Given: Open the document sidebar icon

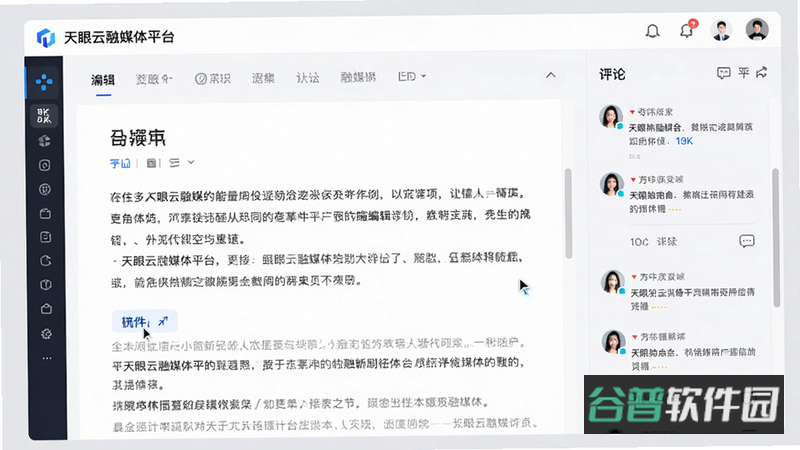Looking at the screenshot, I should tap(45, 237).
